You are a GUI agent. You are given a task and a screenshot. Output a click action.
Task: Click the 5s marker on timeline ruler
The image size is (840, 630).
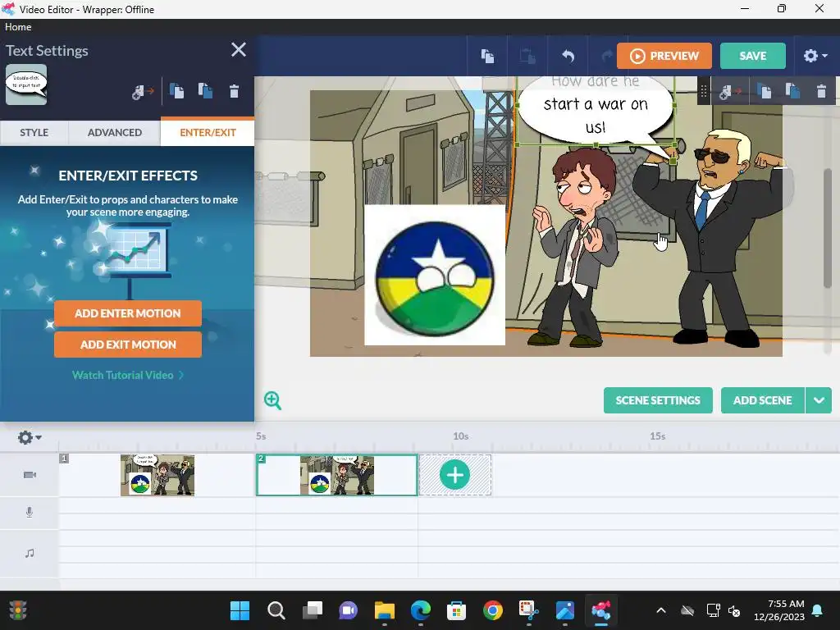[261, 436]
